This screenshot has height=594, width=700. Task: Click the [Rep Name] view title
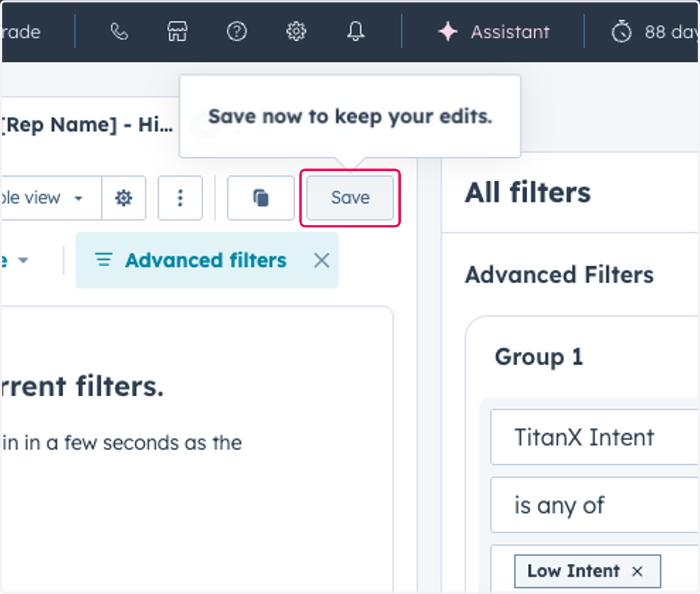coord(87,125)
